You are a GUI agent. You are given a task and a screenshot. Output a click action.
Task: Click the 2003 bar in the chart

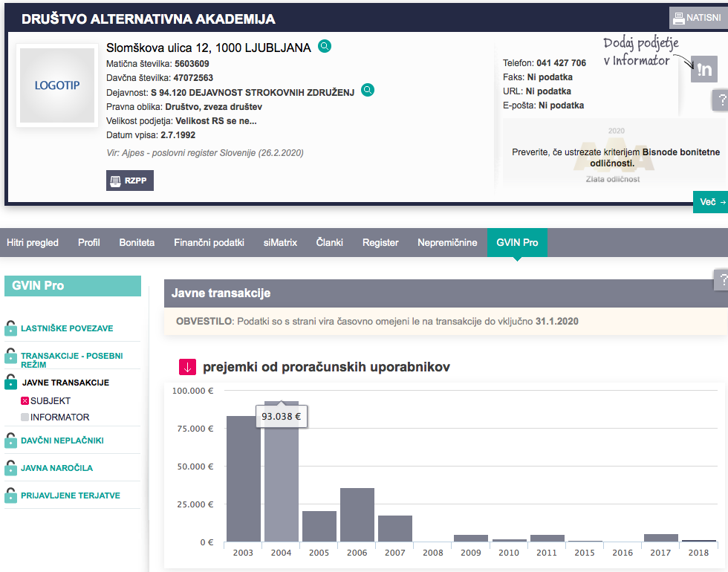[244, 478]
